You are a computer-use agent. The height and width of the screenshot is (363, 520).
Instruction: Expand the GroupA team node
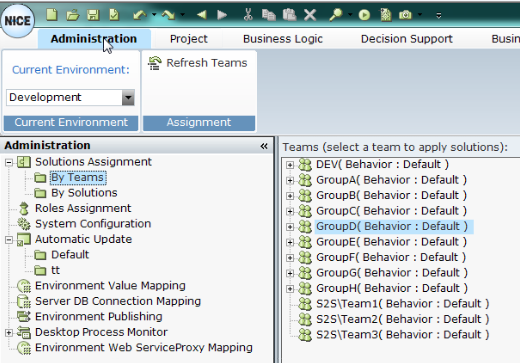point(290,181)
